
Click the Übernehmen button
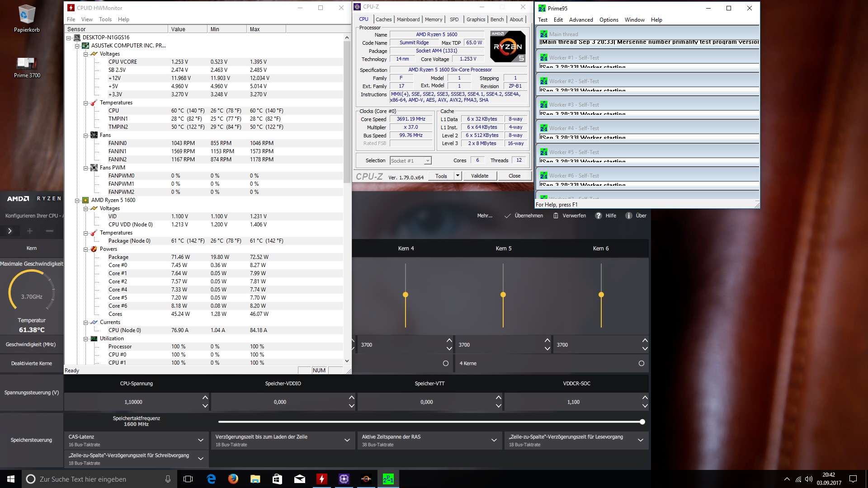(x=524, y=216)
